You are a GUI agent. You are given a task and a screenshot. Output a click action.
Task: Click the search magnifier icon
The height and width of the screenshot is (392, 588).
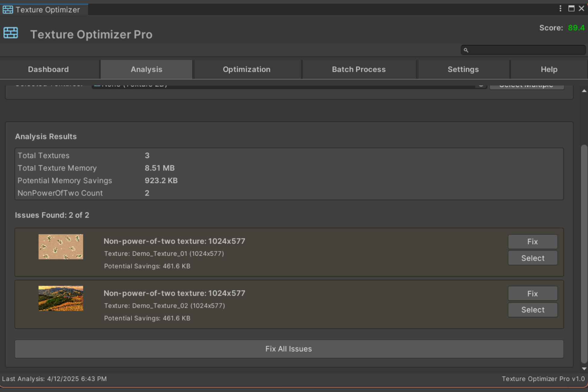tap(466, 50)
